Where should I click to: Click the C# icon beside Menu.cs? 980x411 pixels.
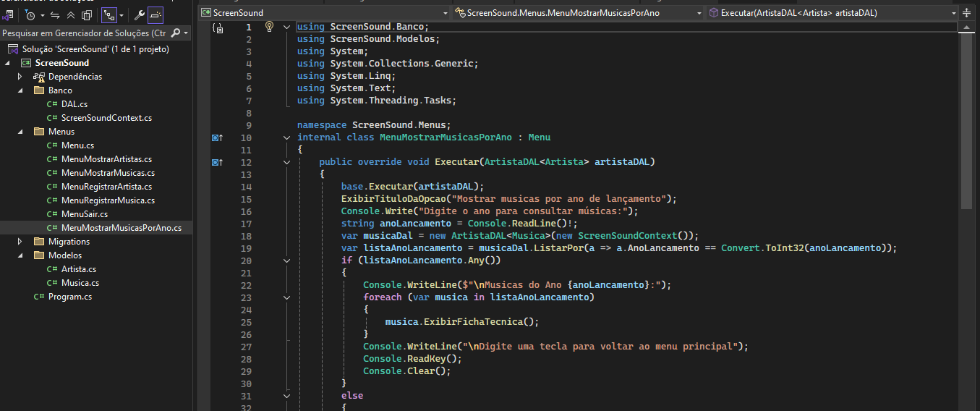pyautogui.click(x=52, y=145)
